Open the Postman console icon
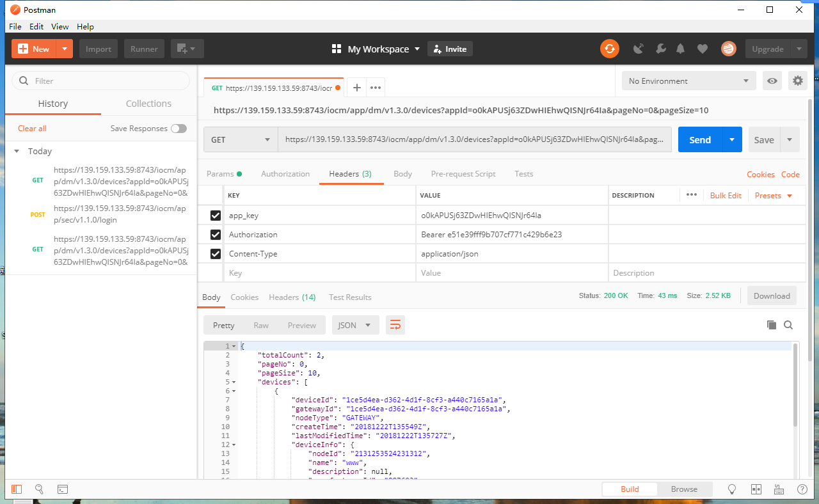The image size is (819, 504). 63,489
